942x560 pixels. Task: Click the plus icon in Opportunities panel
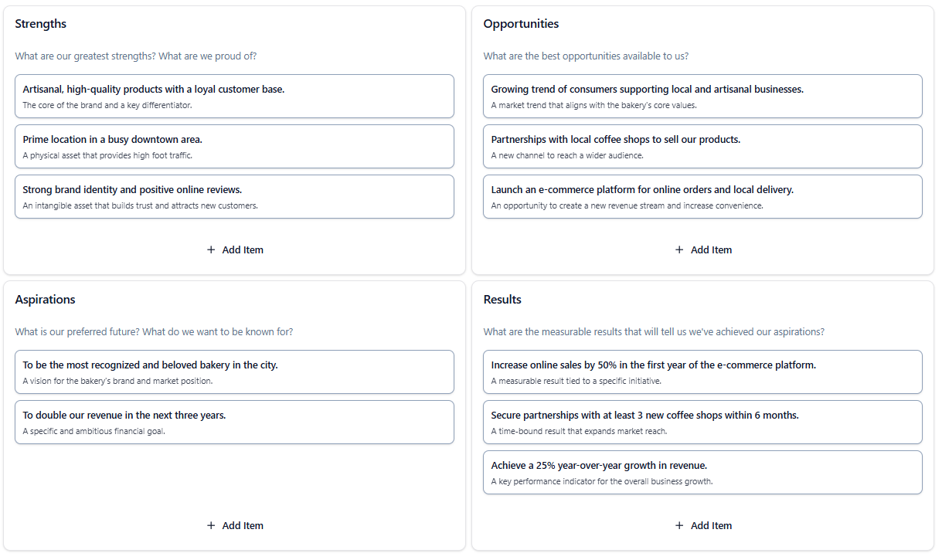pyautogui.click(x=678, y=249)
